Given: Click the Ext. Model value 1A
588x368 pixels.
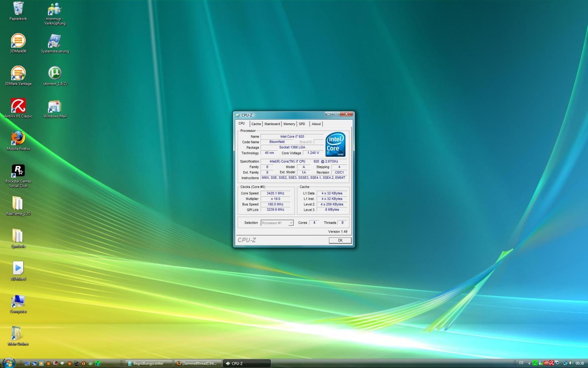Looking at the screenshot, I should (304, 172).
